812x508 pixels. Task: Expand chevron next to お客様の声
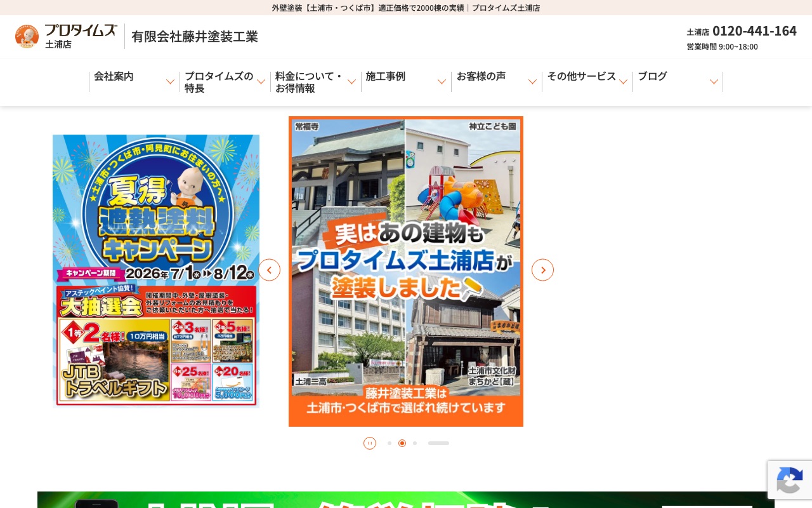coord(532,82)
